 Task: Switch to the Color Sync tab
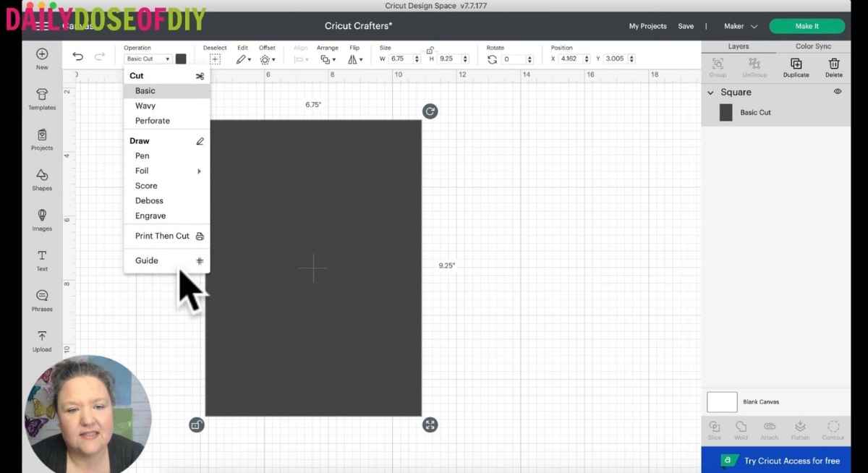[x=814, y=46]
